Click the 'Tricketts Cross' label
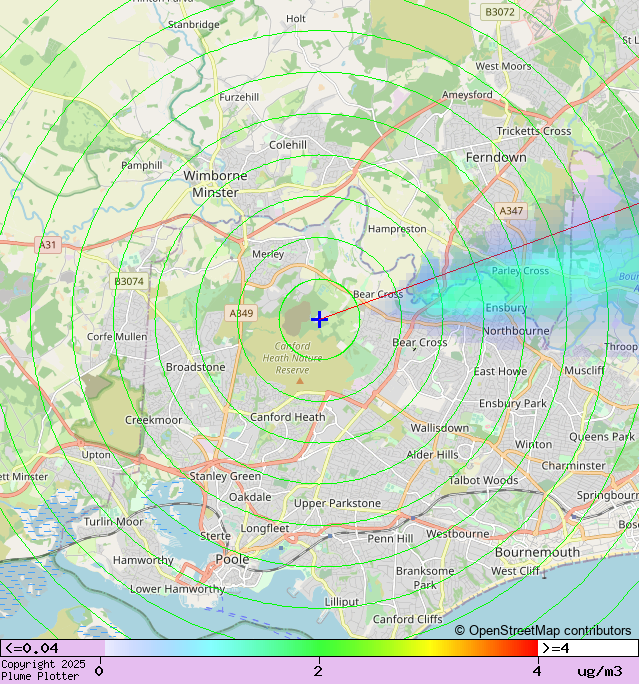The image size is (639, 684). 534,131
